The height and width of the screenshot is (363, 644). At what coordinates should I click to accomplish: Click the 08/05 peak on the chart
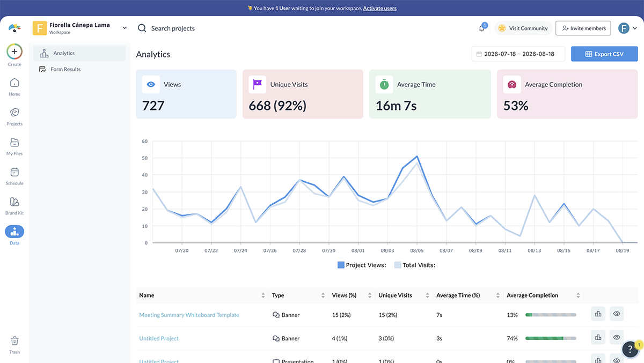pyautogui.click(x=417, y=157)
